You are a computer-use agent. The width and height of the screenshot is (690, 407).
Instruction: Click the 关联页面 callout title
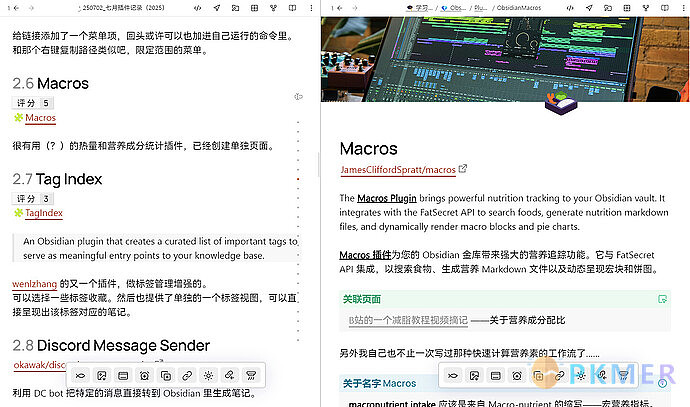point(362,300)
